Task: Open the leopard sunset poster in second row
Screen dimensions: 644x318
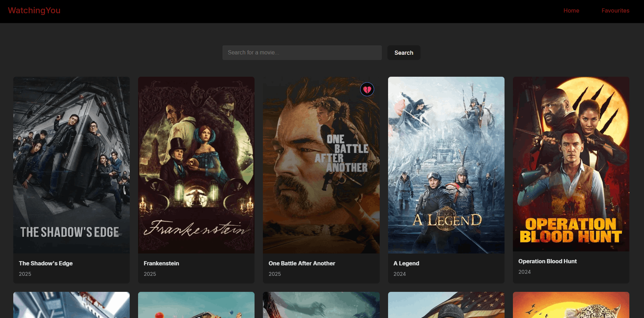Action: point(571,305)
